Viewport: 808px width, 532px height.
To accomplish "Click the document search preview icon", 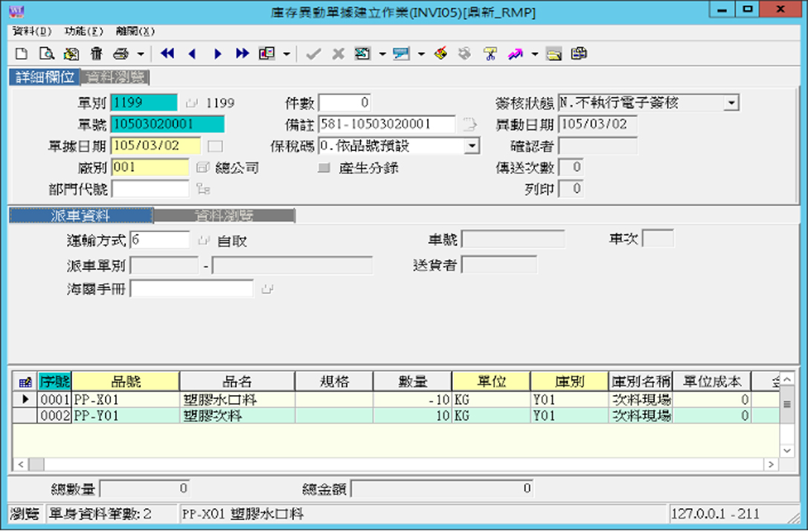I will (x=46, y=54).
